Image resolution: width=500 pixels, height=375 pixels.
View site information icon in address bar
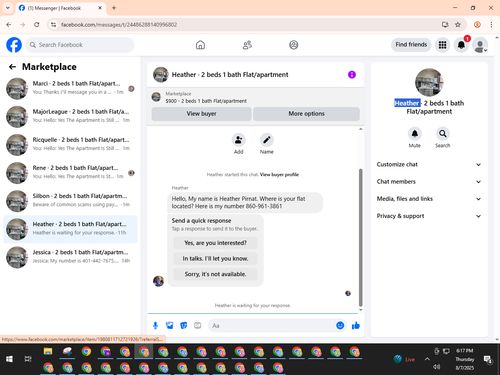point(53,25)
